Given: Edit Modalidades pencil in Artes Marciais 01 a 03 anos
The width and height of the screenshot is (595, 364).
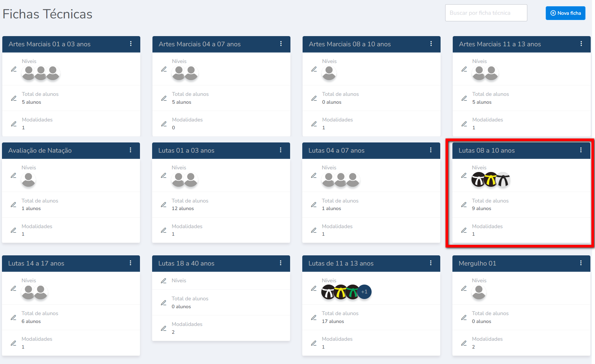Looking at the screenshot, I should click(14, 124).
